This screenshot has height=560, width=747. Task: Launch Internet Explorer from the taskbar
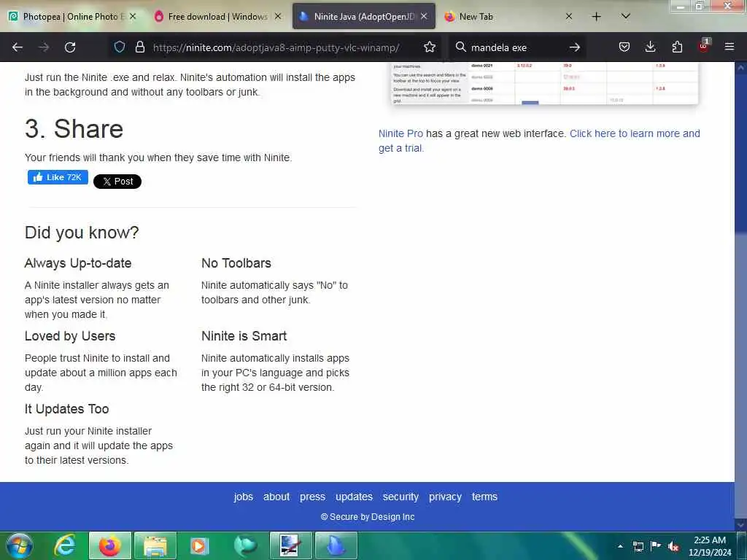pyautogui.click(x=65, y=545)
